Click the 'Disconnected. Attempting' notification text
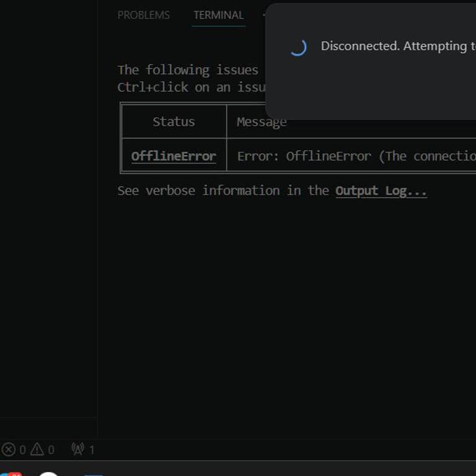Viewport: 476px width, 476px height. [399, 46]
